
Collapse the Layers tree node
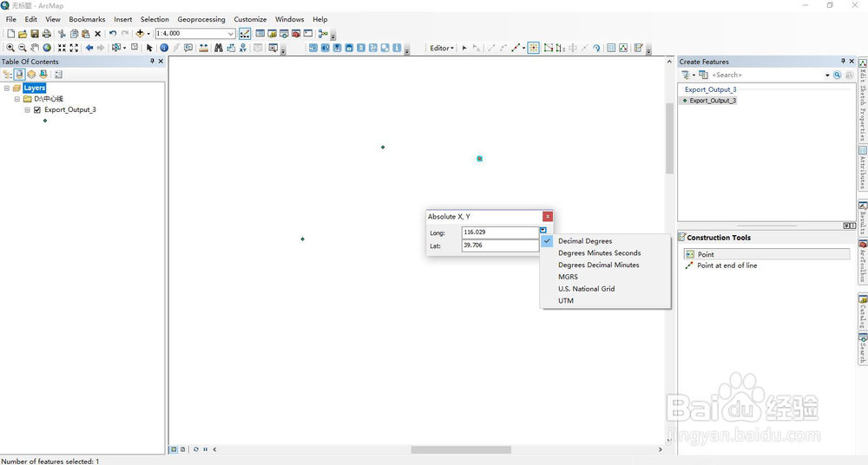click(7, 88)
